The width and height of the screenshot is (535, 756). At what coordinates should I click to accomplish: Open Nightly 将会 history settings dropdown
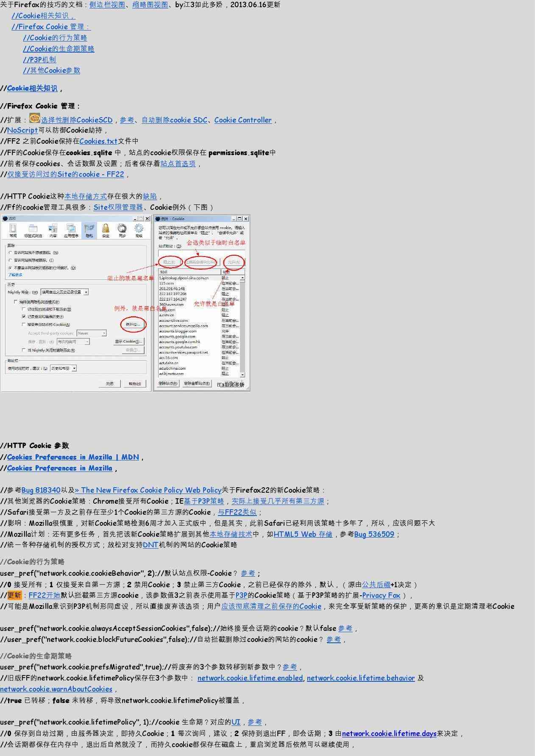[64, 292]
